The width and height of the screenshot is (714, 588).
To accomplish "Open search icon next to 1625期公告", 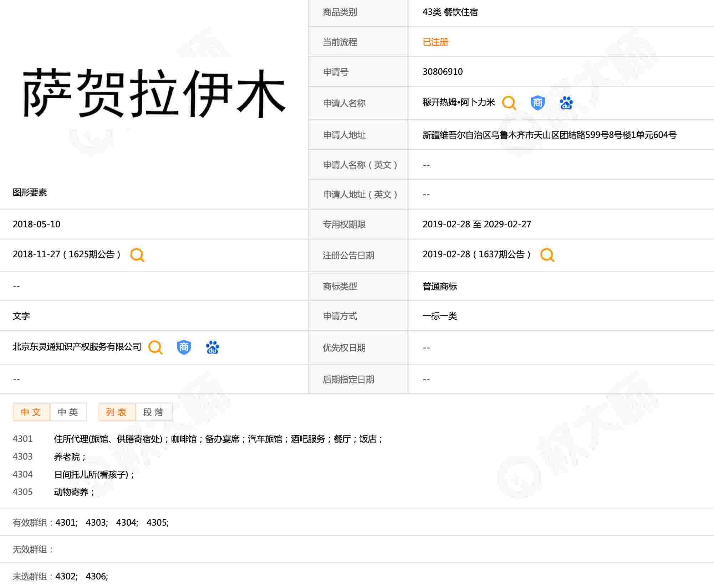I will click(x=137, y=255).
